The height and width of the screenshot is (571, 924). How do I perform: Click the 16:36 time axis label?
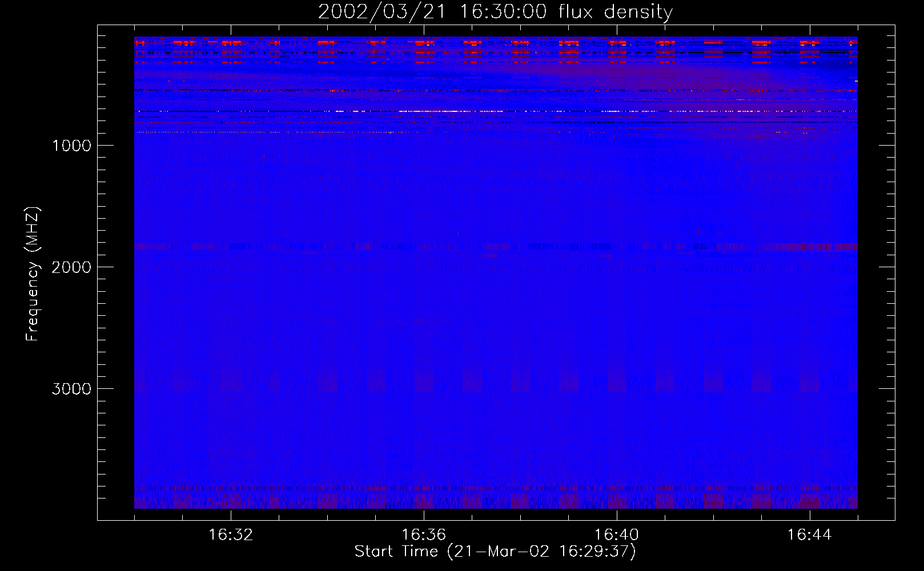pyautogui.click(x=424, y=535)
